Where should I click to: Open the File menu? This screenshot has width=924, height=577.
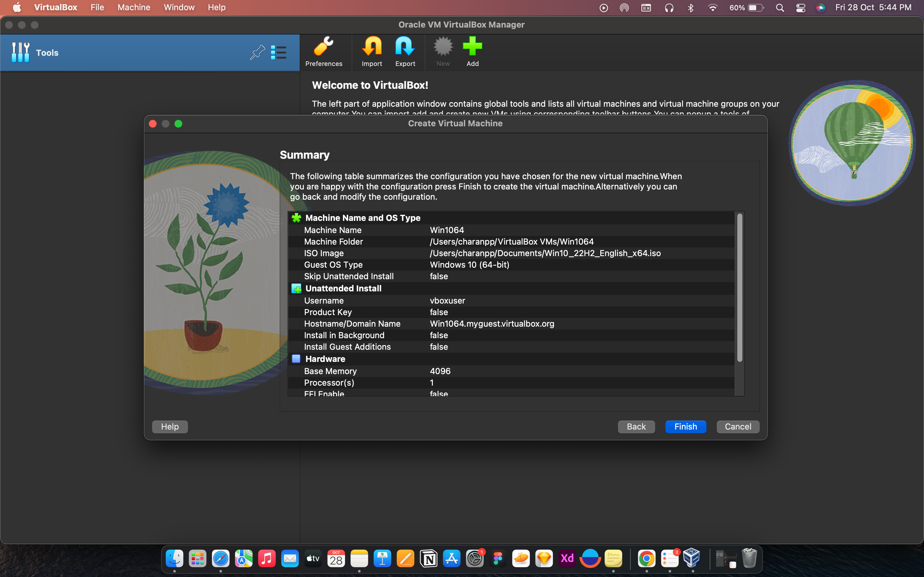[97, 8]
